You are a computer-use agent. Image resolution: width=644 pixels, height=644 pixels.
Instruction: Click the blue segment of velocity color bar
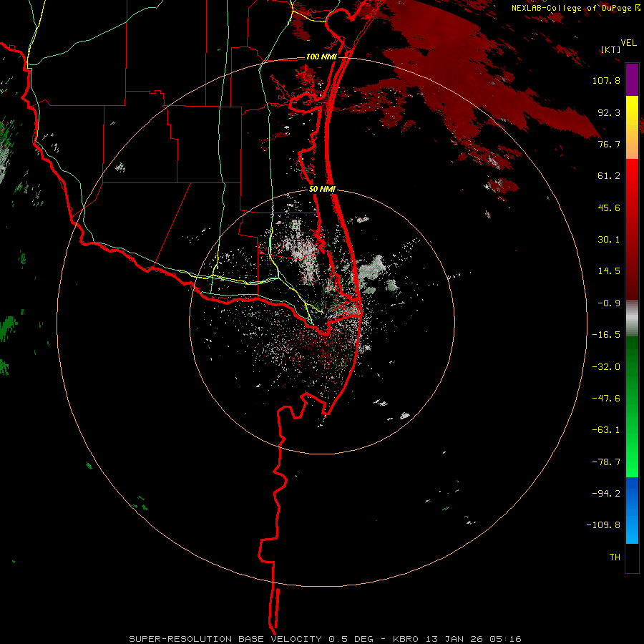click(632, 510)
